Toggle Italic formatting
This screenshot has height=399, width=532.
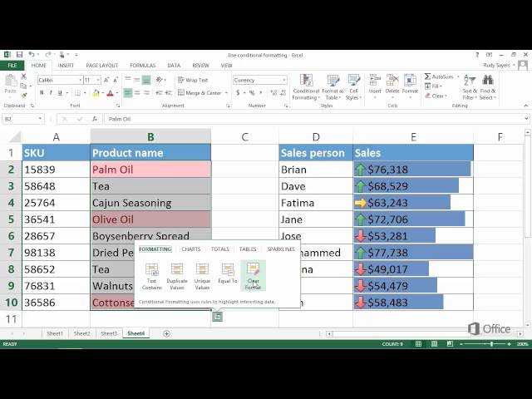[x=51, y=92]
